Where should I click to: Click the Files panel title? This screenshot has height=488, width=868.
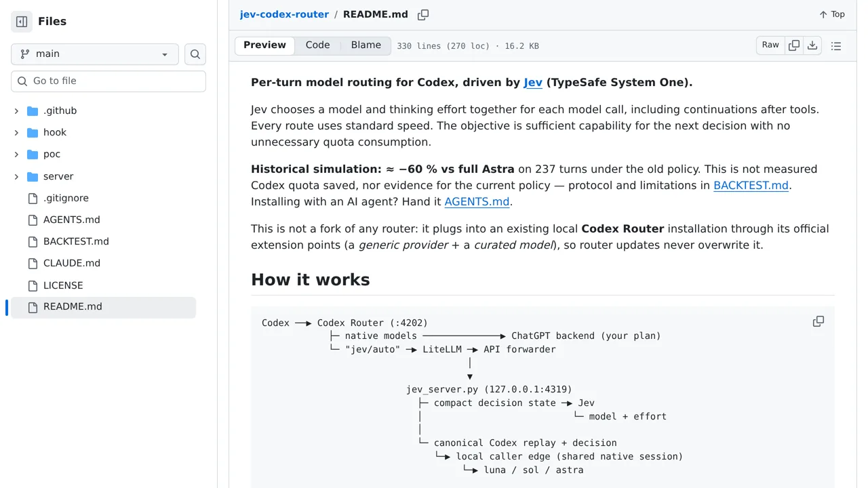point(52,22)
